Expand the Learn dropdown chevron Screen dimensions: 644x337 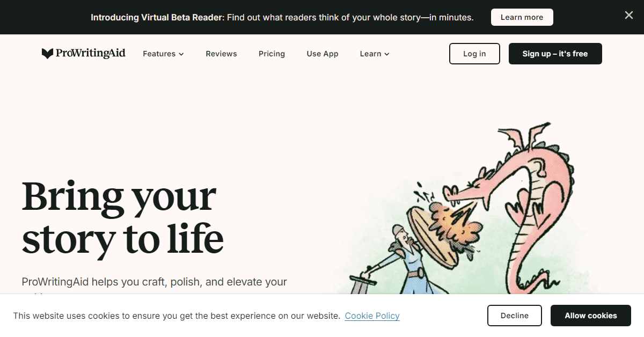[387, 54]
